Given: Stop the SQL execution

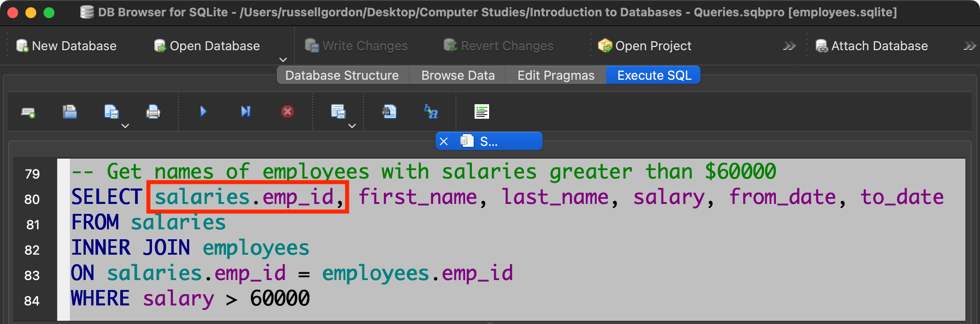Looking at the screenshot, I should (x=287, y=111).
